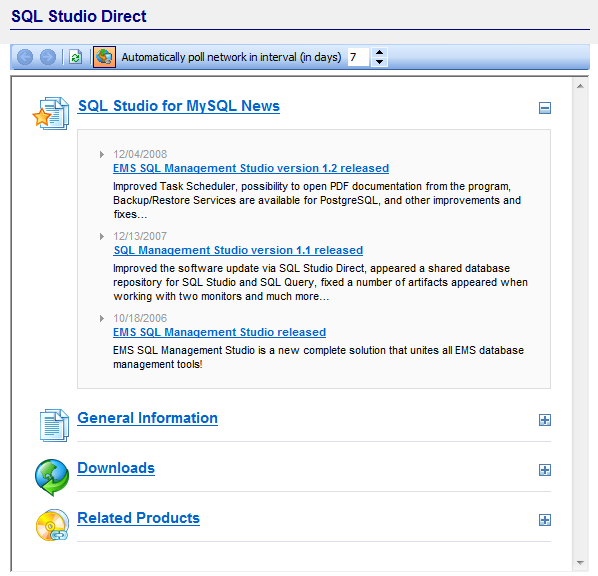Screen dimensions: 598x576
Task: Increase poll interval with up arrow
Action: [379, 52]
